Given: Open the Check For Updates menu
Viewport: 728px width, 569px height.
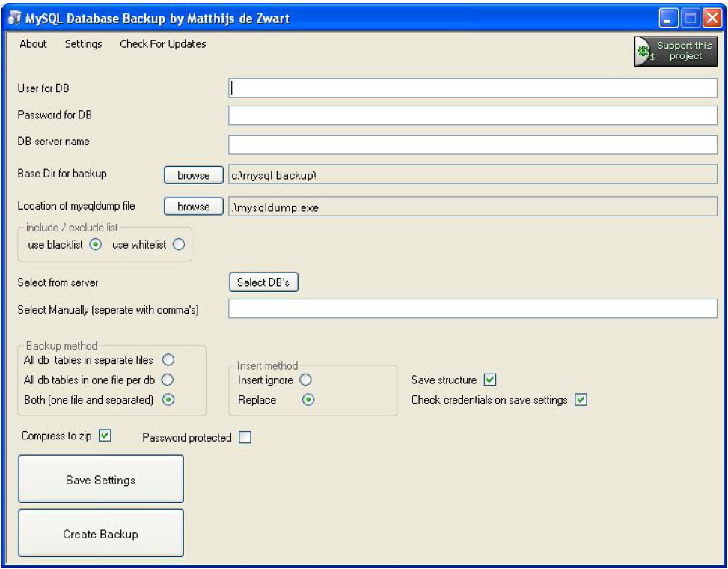Looking at the screenshot, I should point(163,44).
